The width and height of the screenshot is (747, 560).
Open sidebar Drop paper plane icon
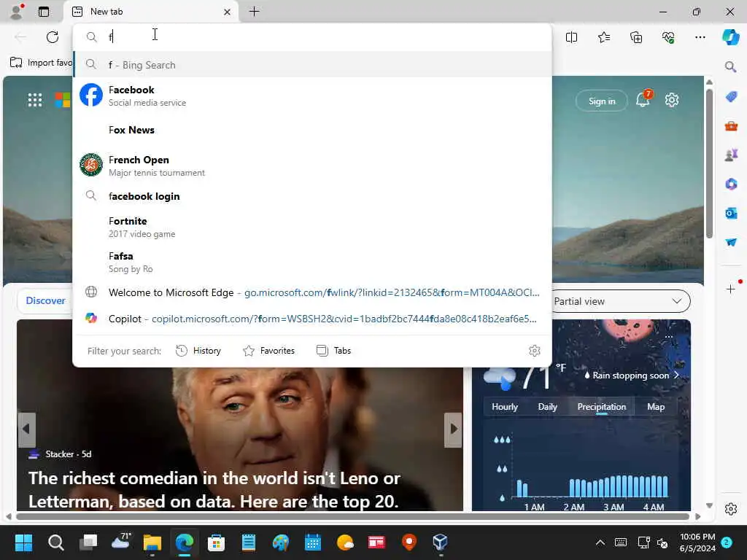tap(731, 242)
